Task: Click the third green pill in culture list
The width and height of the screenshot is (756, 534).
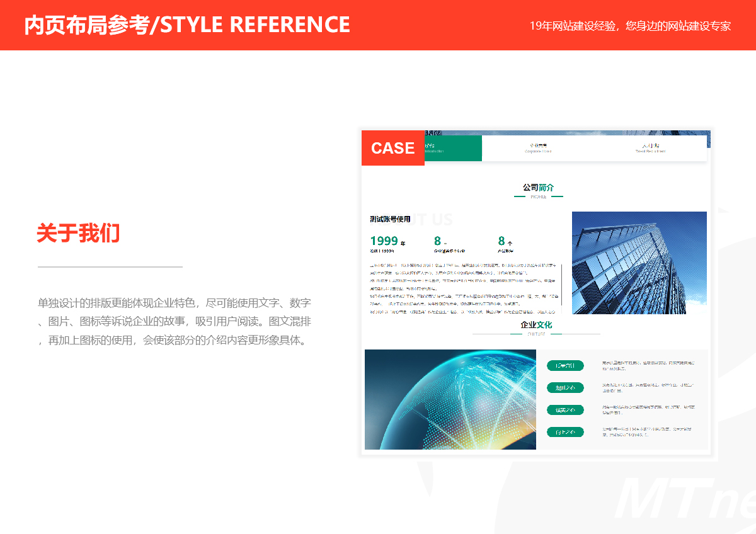Action: [565, 410]
